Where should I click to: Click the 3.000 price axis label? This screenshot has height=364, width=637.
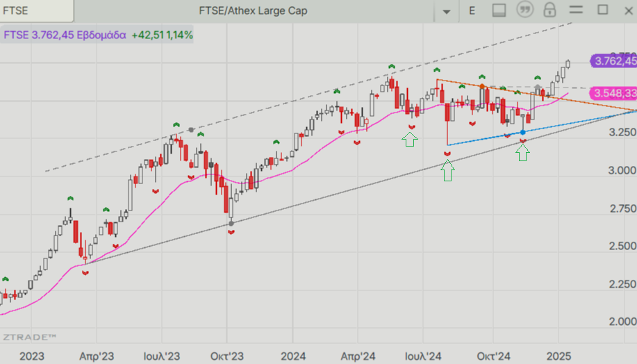(622, 170)
